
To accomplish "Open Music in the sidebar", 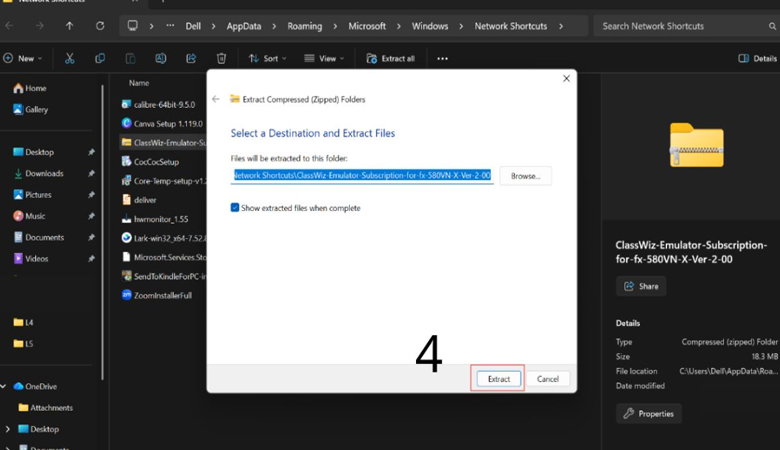I will click(29, 216).
